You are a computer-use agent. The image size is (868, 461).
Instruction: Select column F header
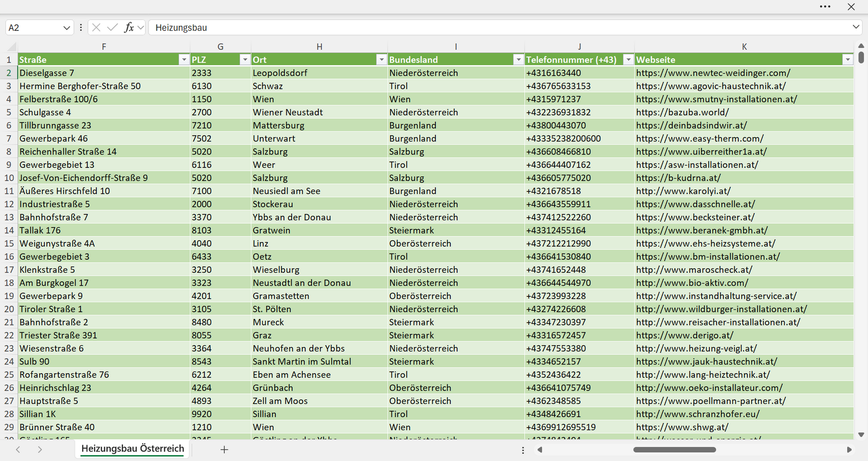pos(104,47)
